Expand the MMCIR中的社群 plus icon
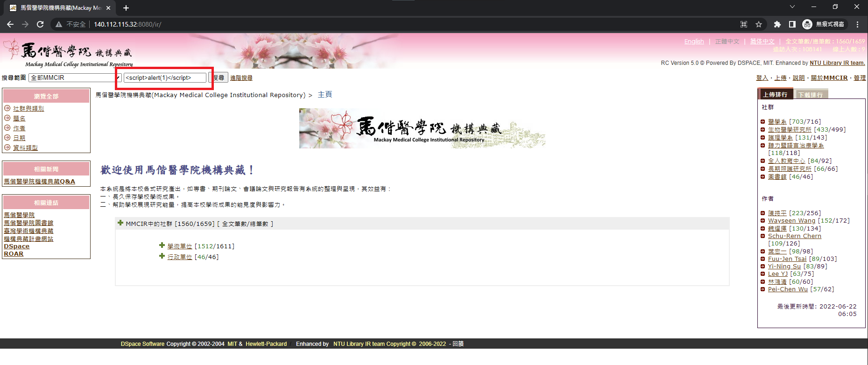Screen dimensions: 868x365 point(120,223)
